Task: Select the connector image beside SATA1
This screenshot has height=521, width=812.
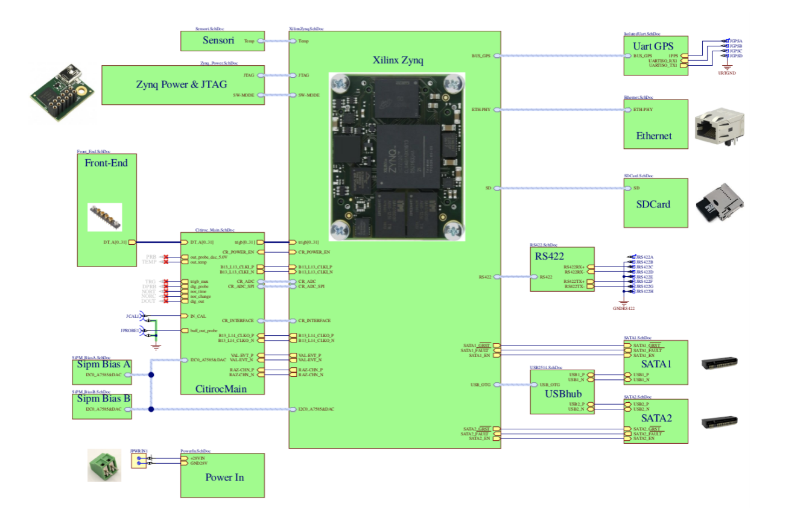Action: tap(721, 363)
